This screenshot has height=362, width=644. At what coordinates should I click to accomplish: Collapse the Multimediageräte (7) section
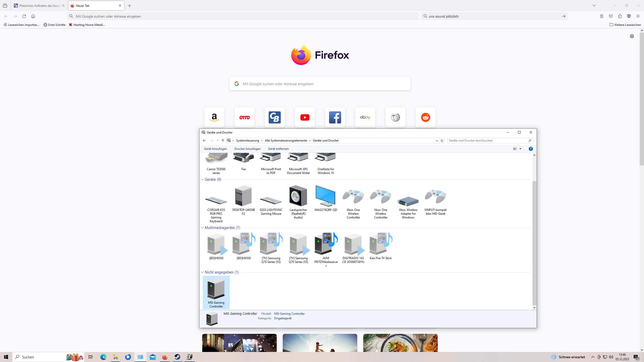pyautogui.click(x=202, y=228)
